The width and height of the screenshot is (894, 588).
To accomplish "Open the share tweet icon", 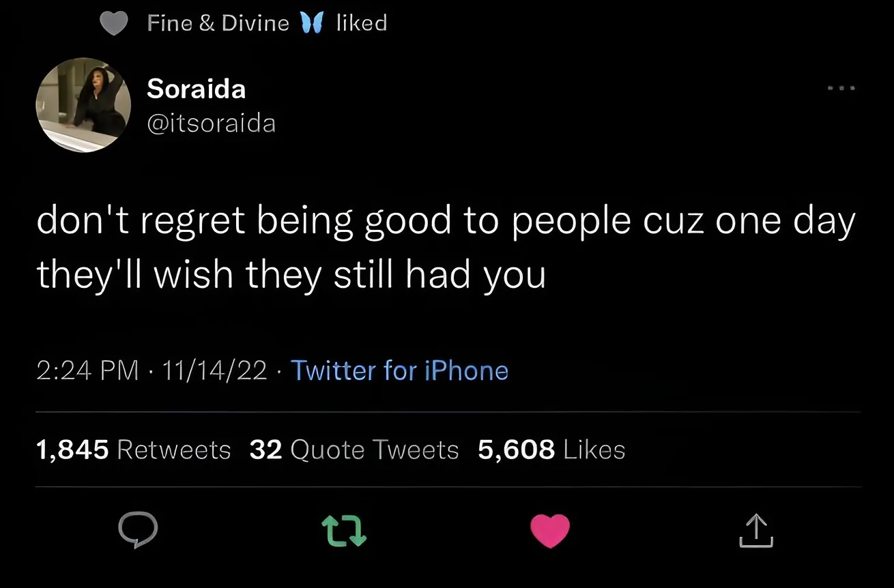I will click(x=756, y=531).
